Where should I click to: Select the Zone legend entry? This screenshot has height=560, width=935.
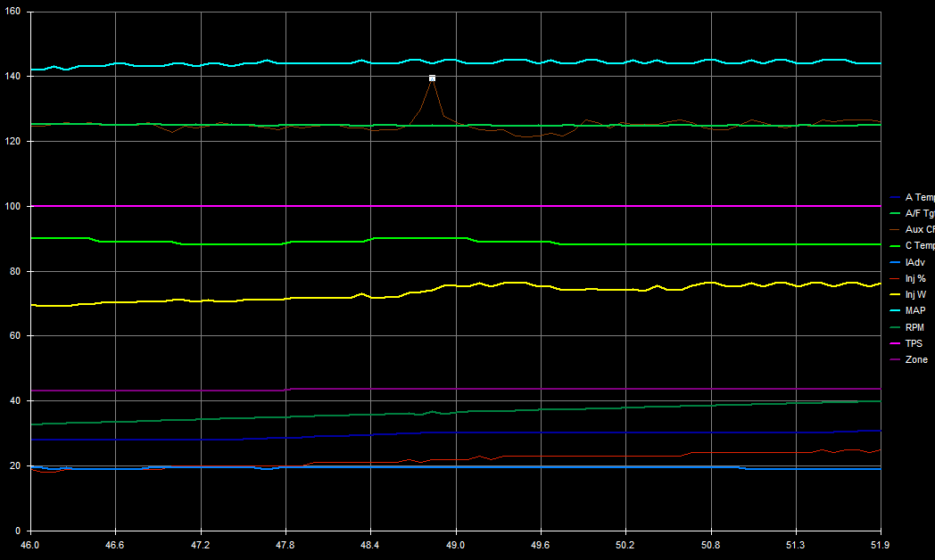click(x=909, y=359)
